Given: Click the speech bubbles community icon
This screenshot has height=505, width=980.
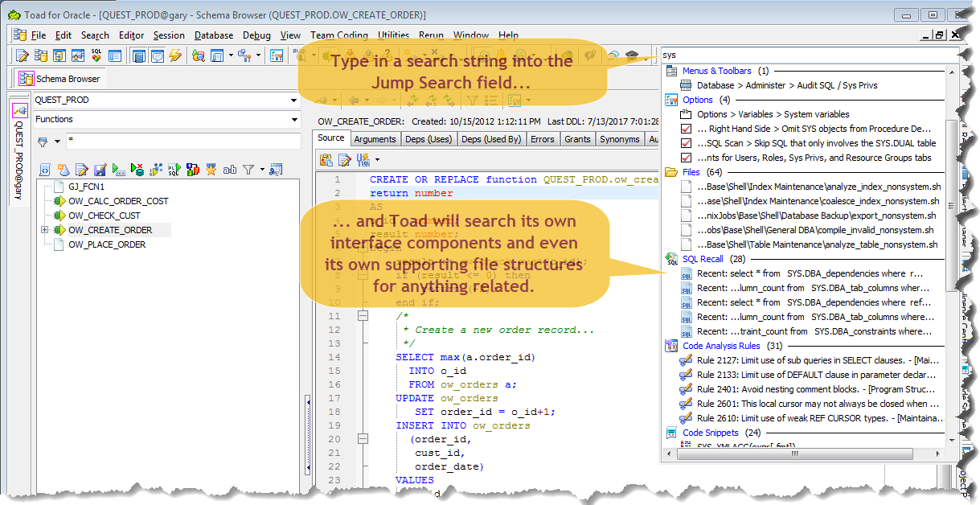Looking at the screenshot, I should click(x=613, y=55).
